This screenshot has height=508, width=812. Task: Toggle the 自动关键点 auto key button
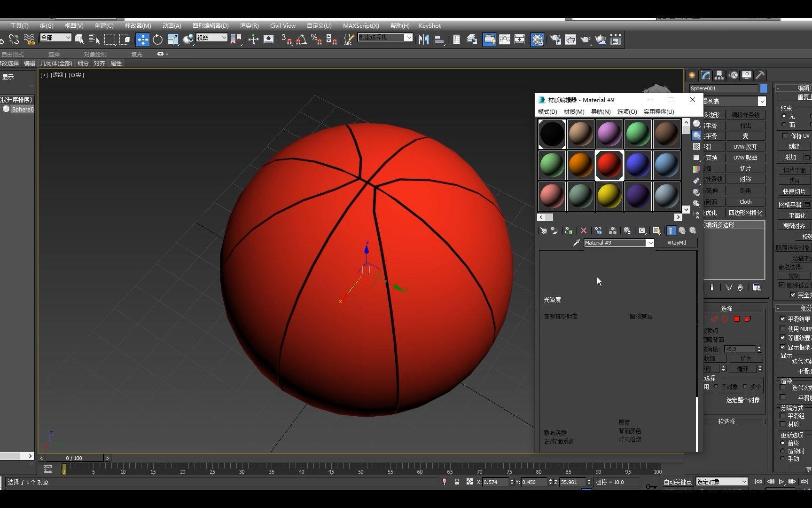pyautogui.click(x=677, y=482)
